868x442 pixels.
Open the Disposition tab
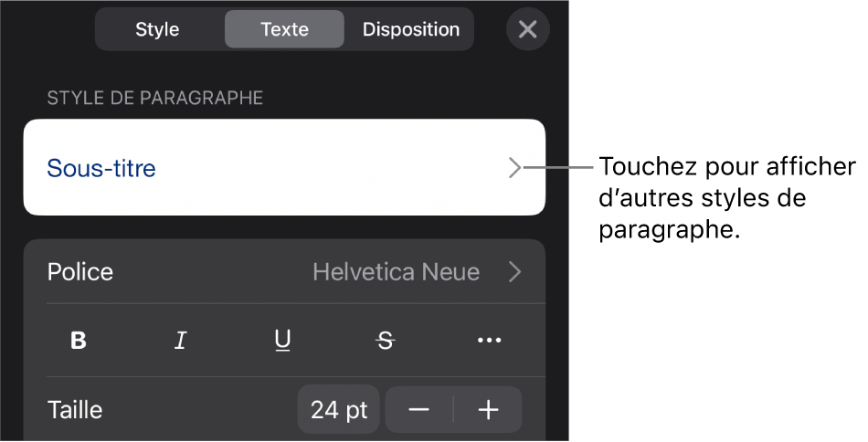pos(410,29)
